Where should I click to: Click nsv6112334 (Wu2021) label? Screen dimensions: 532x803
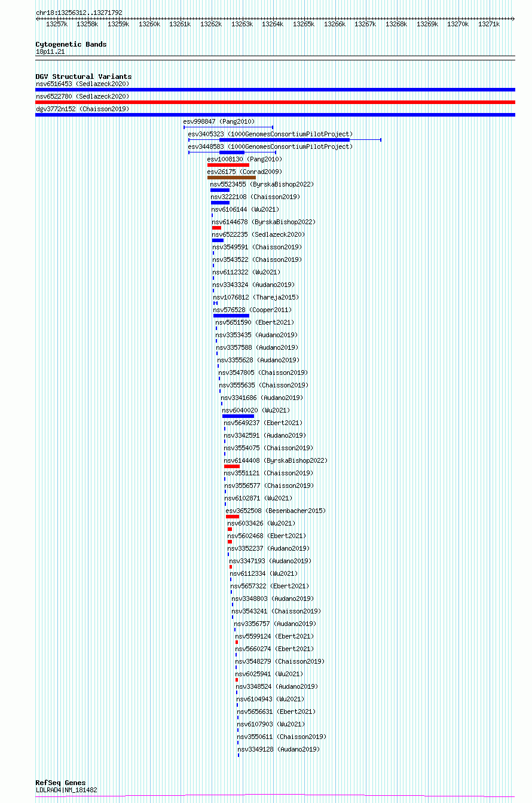pyautogui.click(x=264, y=573)
